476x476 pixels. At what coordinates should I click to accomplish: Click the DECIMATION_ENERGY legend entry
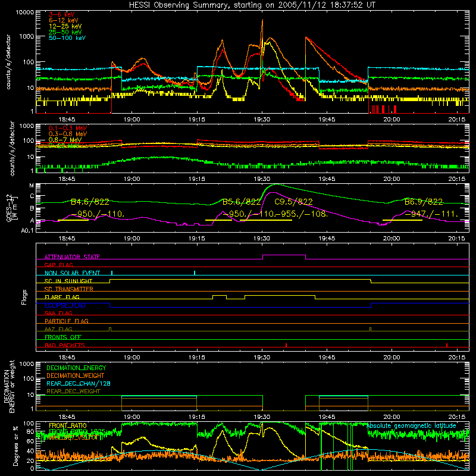(76, 368)
